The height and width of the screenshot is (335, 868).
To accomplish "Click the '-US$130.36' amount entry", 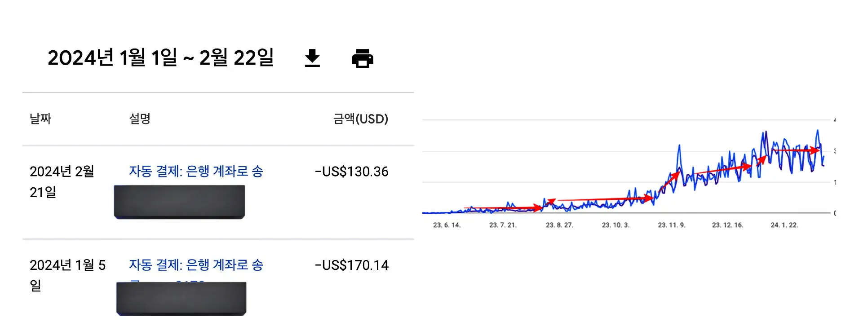I will pos(352,171).
